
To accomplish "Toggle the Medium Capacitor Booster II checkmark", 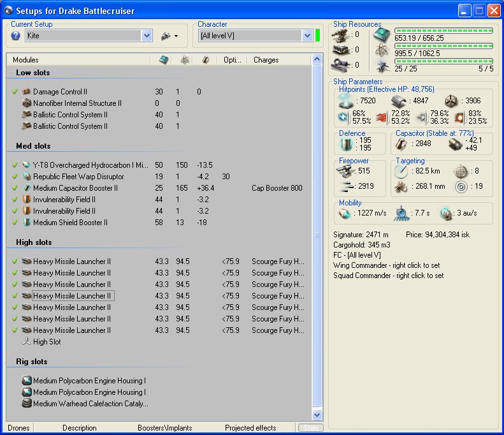I will tap(15, 188).
